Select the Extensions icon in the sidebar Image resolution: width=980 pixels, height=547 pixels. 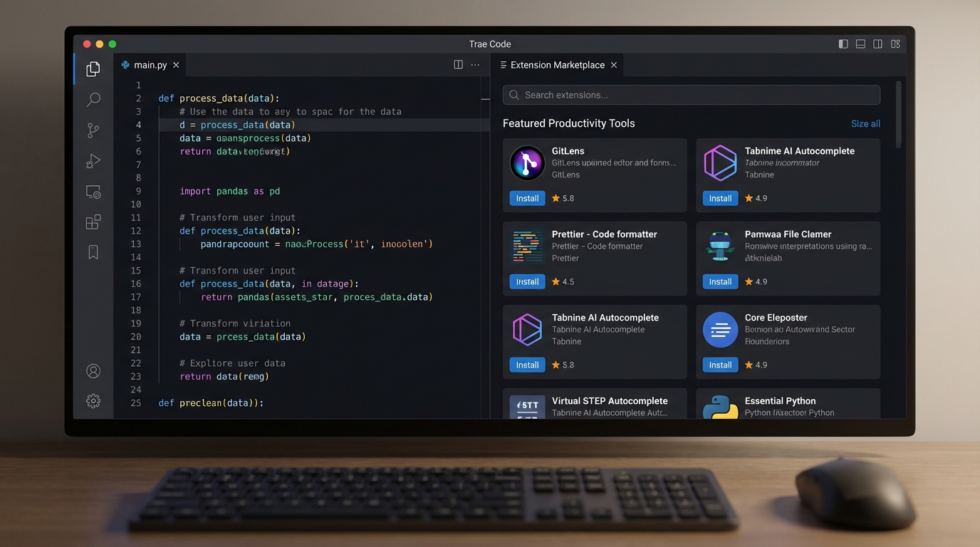(x=93, y=222)
